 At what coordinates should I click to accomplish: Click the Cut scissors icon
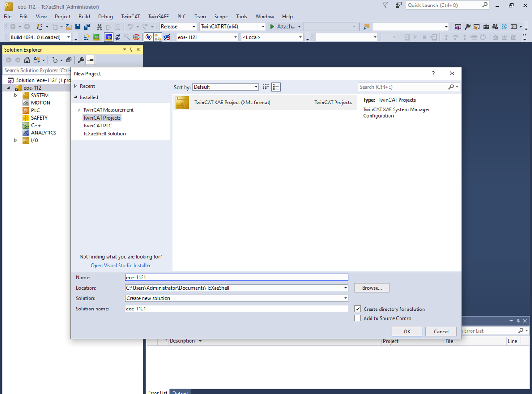[x=99, y=27]
